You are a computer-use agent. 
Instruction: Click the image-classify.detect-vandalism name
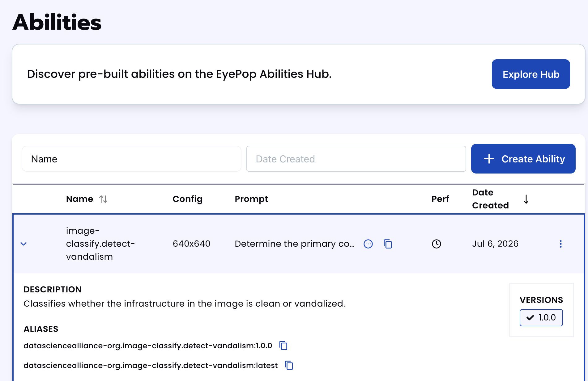(100, 244)
